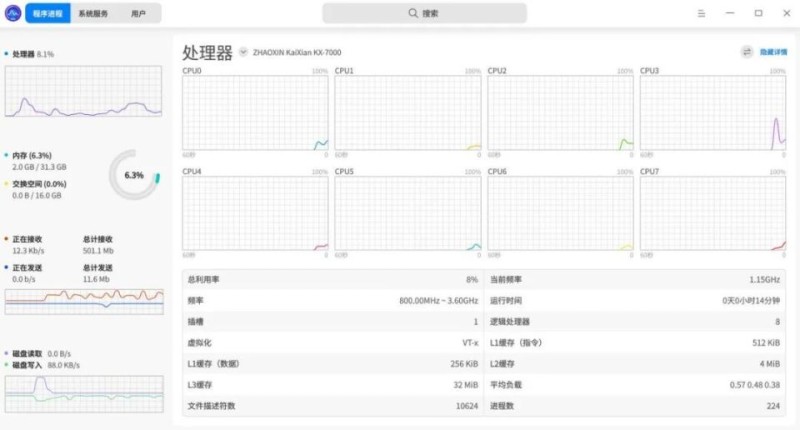Open the main menu hamburger icon
This screenshot has width=800, height=430.
(x=702, y=13)
